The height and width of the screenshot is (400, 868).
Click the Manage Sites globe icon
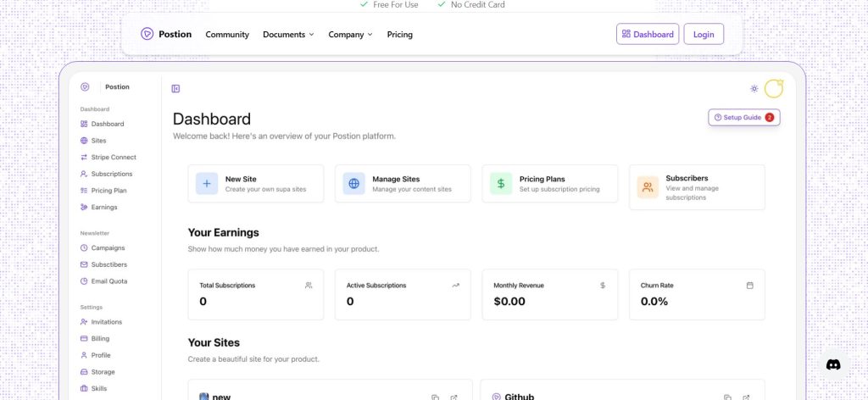(354, 184)
